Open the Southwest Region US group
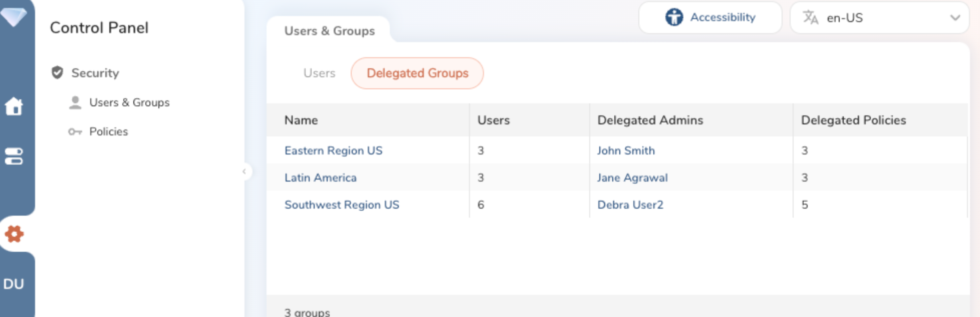The height and width of the screenshot is (317, 980). coord(342,205)
